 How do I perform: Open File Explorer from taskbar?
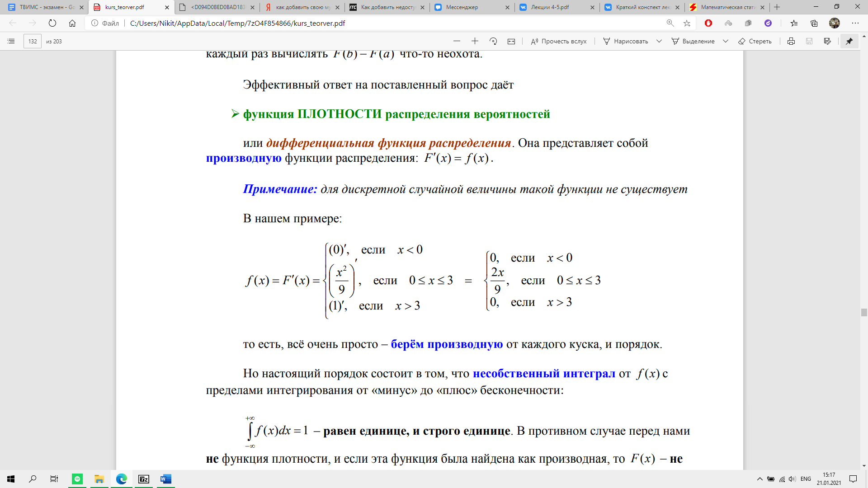coord(99,479)
